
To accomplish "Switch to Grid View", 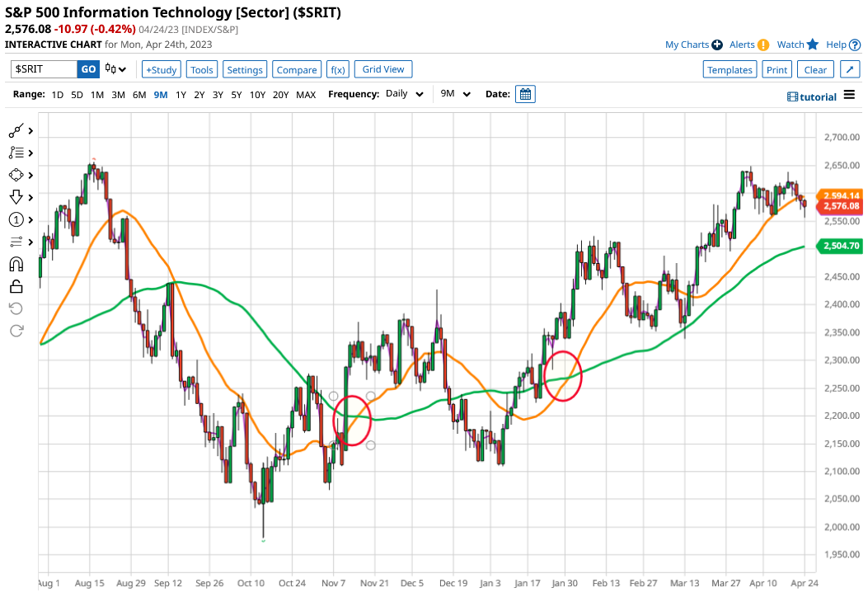I will [382, 69].
